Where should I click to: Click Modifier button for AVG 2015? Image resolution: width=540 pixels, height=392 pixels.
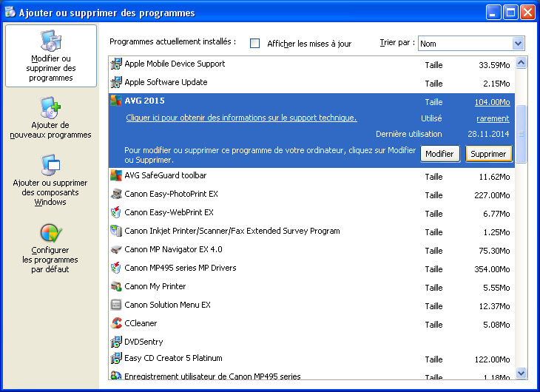(439, 154)
